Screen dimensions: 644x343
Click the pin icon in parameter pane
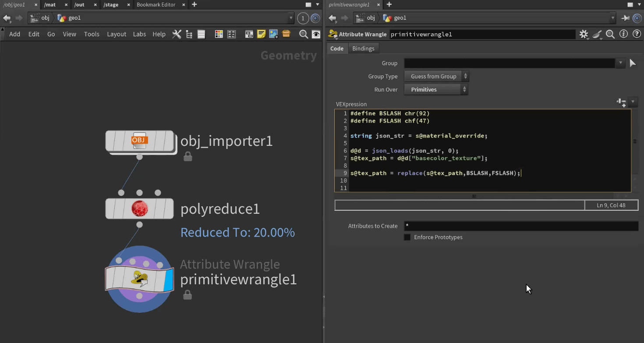[x=625, y=18]
